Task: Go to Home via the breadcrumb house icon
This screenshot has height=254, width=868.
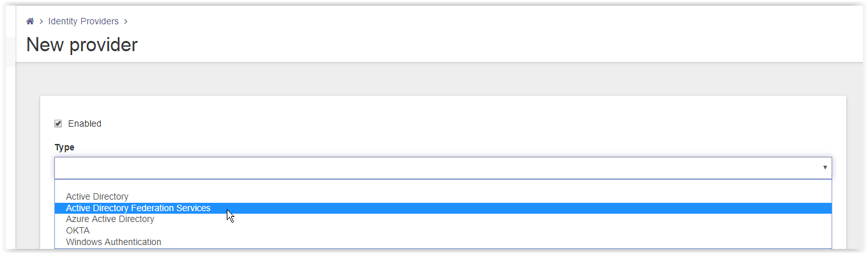Action: [29, 21]
